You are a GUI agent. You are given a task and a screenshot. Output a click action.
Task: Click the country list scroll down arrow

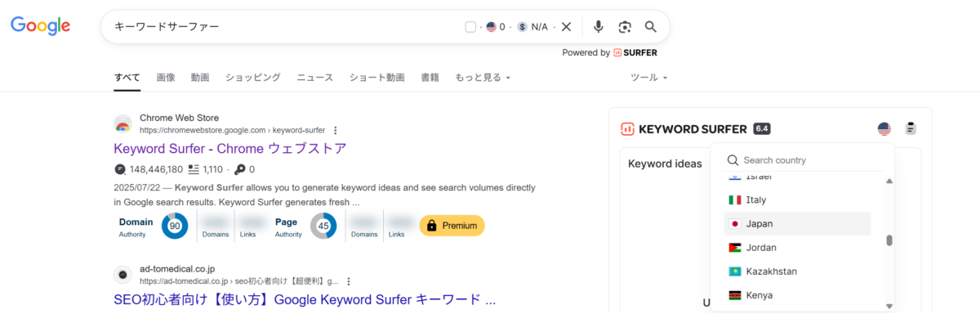point(889,306)
